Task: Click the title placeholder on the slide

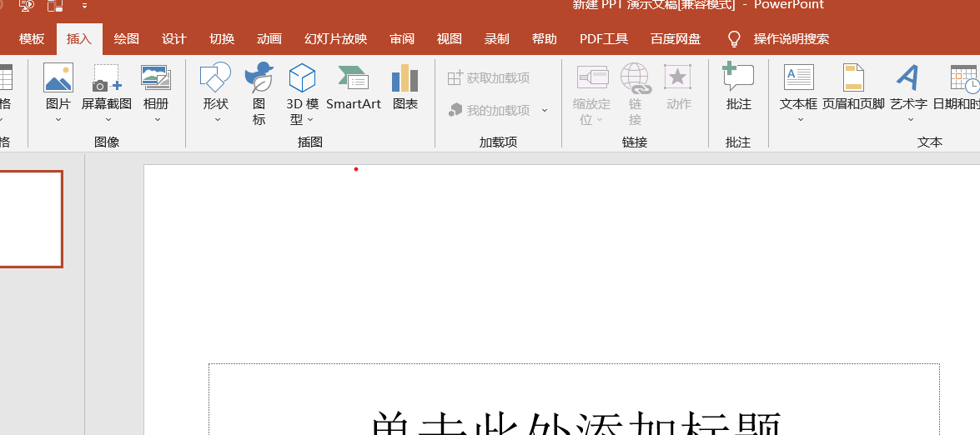Action: point(574,399)
